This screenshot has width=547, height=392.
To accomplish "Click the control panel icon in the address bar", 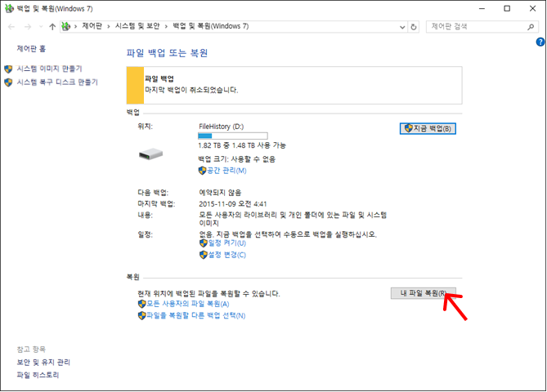I will [x=65, y=26].
